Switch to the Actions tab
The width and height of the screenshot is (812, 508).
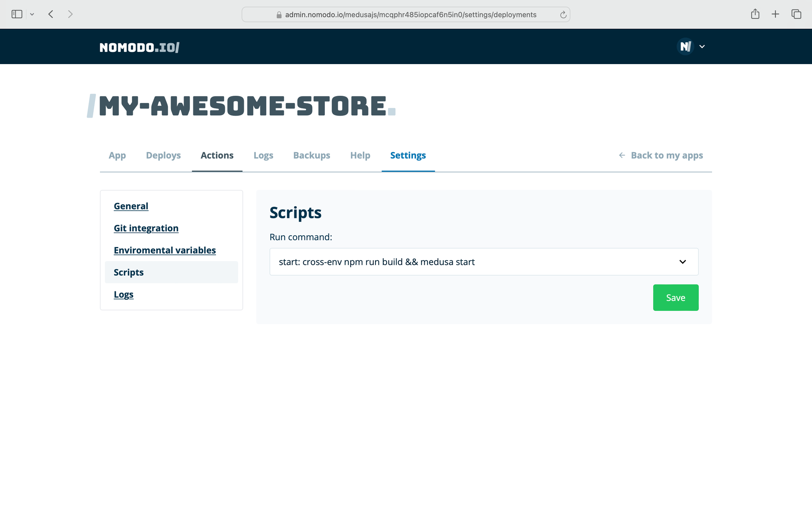click(x=217, y=155)
